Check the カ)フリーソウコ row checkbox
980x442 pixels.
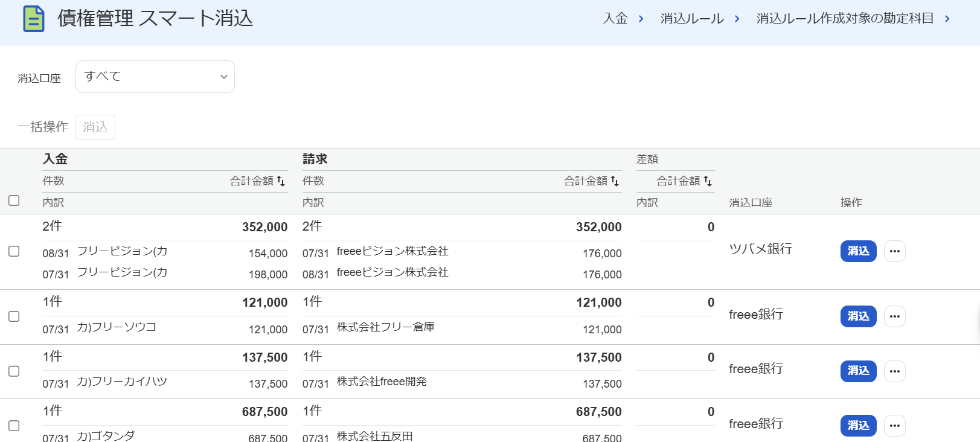point(14,316)
